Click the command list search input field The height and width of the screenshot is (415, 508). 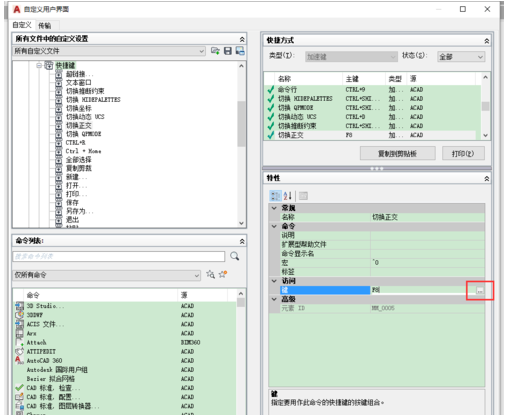(119, 256)
